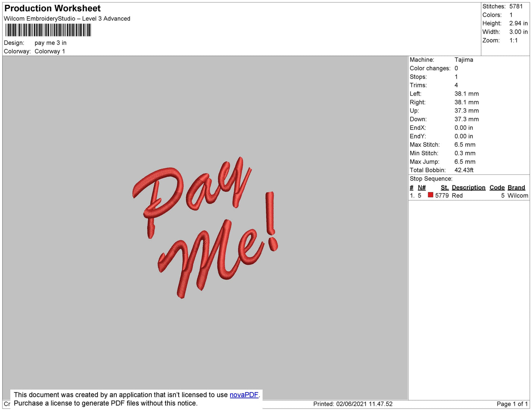Select the EndX value '0.00 in'
This screenshot has height=411, width=532.
[x=464, y=128]
